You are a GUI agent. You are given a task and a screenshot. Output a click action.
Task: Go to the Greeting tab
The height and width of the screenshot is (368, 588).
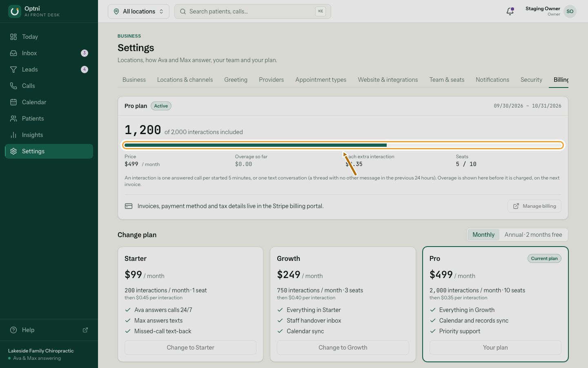(236, 80)
